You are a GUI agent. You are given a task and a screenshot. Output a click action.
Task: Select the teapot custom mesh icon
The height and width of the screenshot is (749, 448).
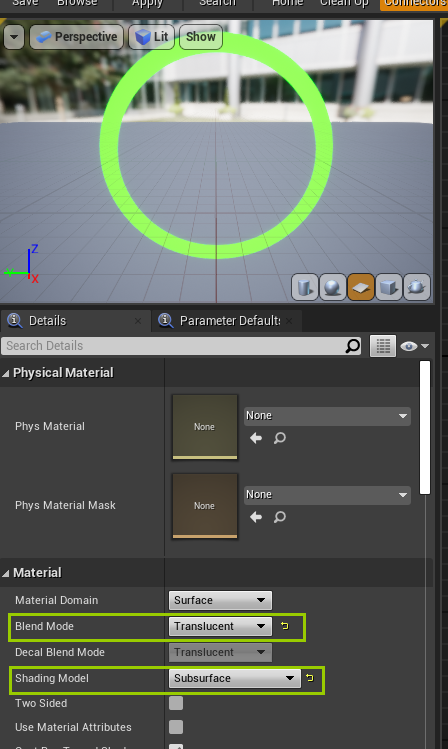click(x=417, y=287)
